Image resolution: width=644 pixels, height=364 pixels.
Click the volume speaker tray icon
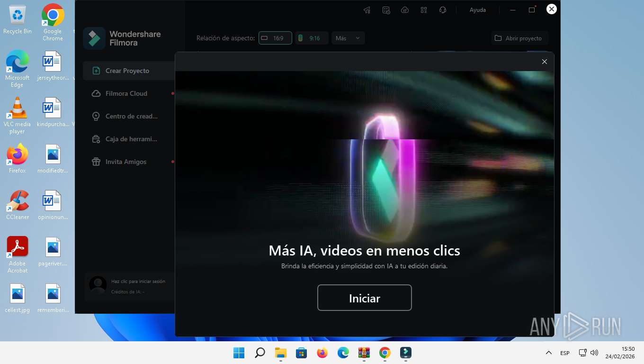(594, 353)
